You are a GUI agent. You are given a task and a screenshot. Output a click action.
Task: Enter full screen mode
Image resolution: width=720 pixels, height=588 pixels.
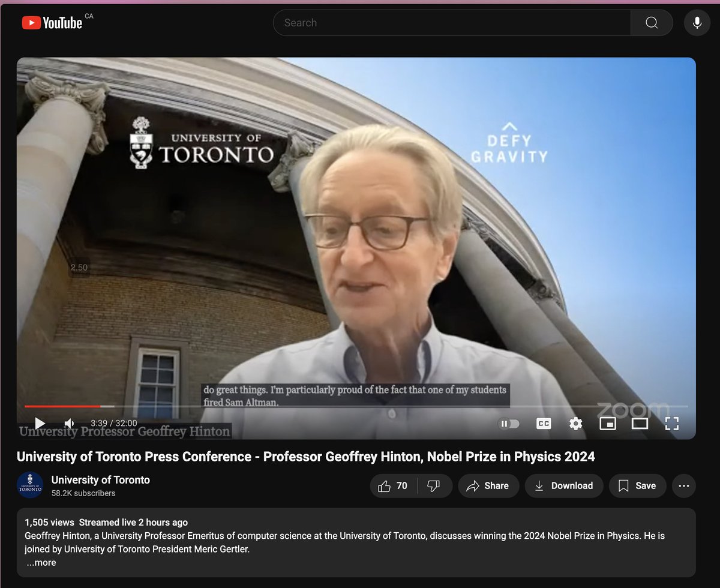[x=672, y=424]
